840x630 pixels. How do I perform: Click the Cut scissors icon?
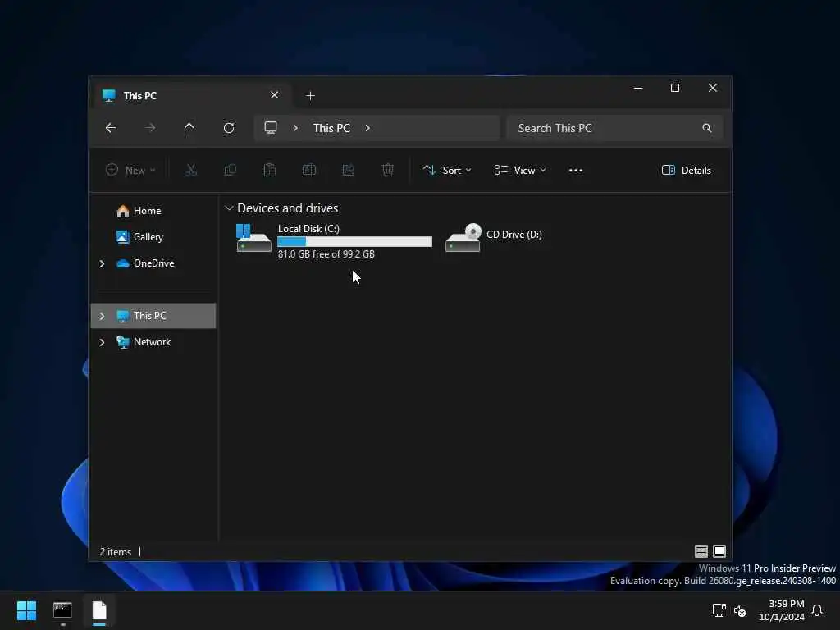pos(191,171)
